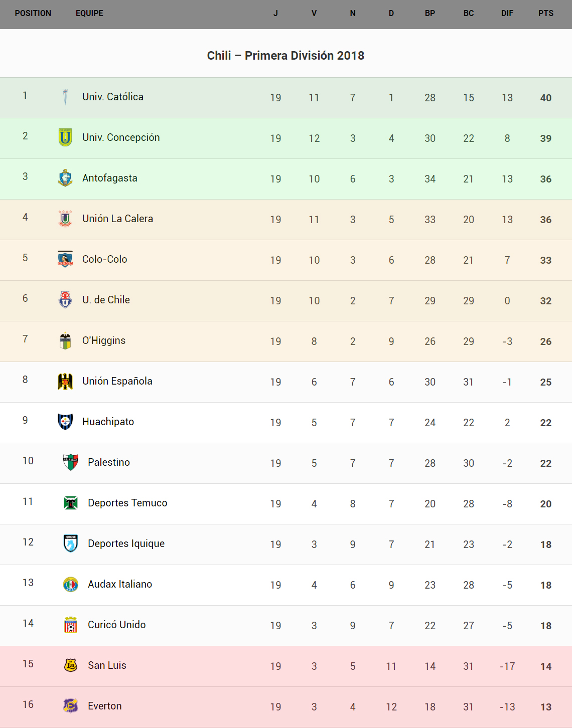Open the Unión La Calera team link

click(117, 219)
